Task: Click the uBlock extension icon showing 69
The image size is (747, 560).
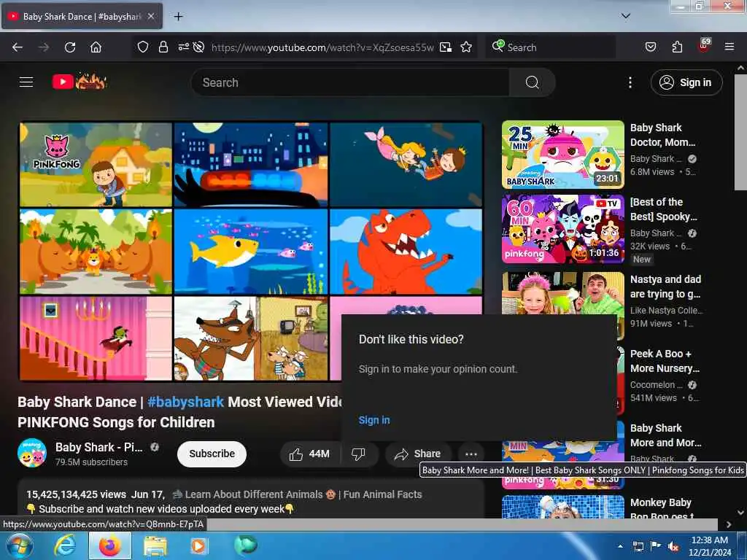Action: 704,46
